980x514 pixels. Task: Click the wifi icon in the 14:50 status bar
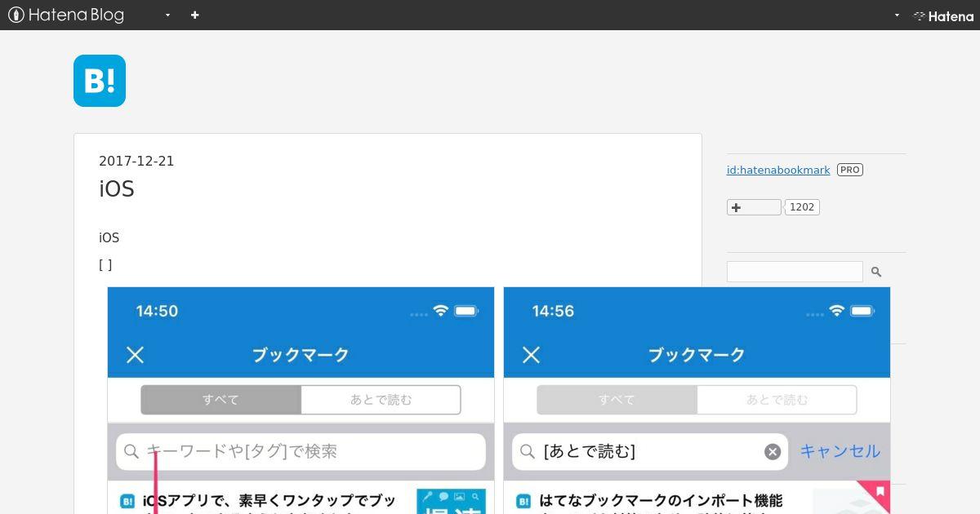[x=441, y=310]
